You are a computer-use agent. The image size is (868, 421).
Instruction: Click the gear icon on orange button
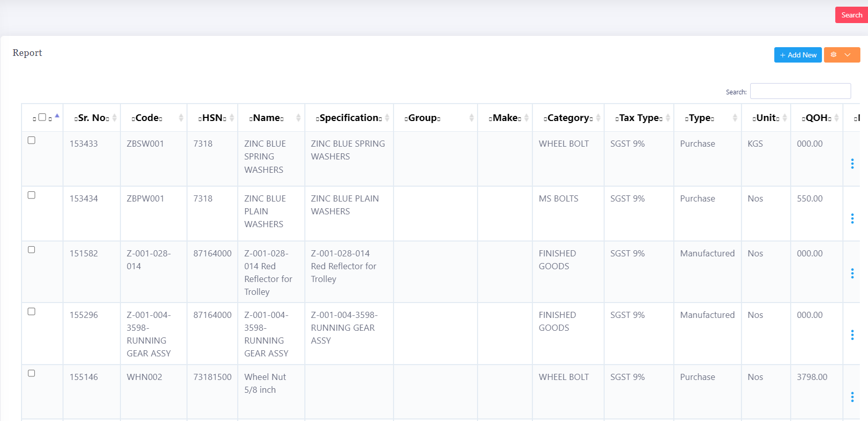click(x=834, y=55)
